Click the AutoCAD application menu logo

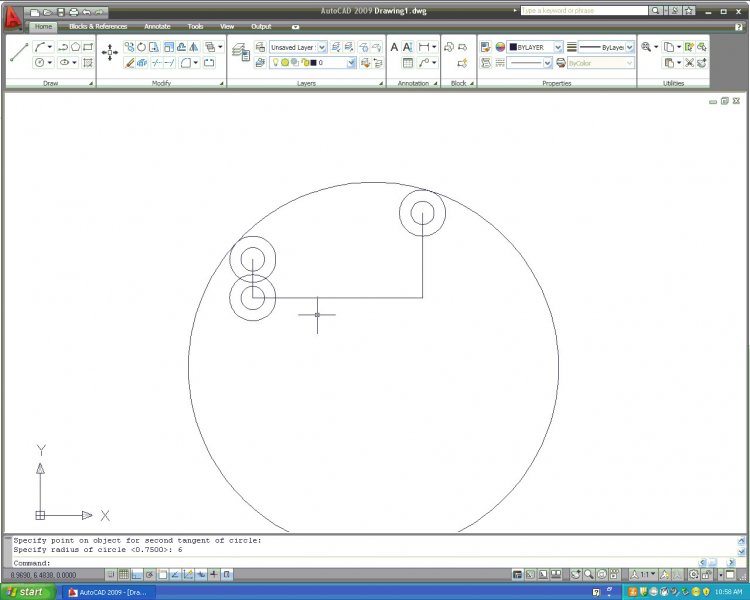tap(13, 18)
